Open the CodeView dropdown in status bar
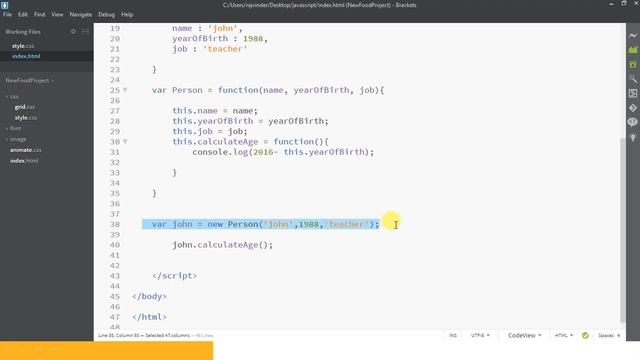640x360 pixels. (x=524, y=335)
